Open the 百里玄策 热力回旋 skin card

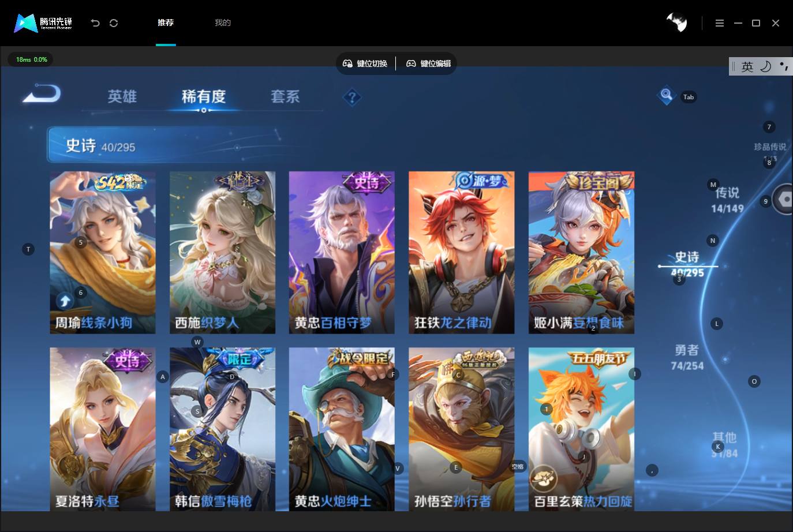(x=581, y=429)
